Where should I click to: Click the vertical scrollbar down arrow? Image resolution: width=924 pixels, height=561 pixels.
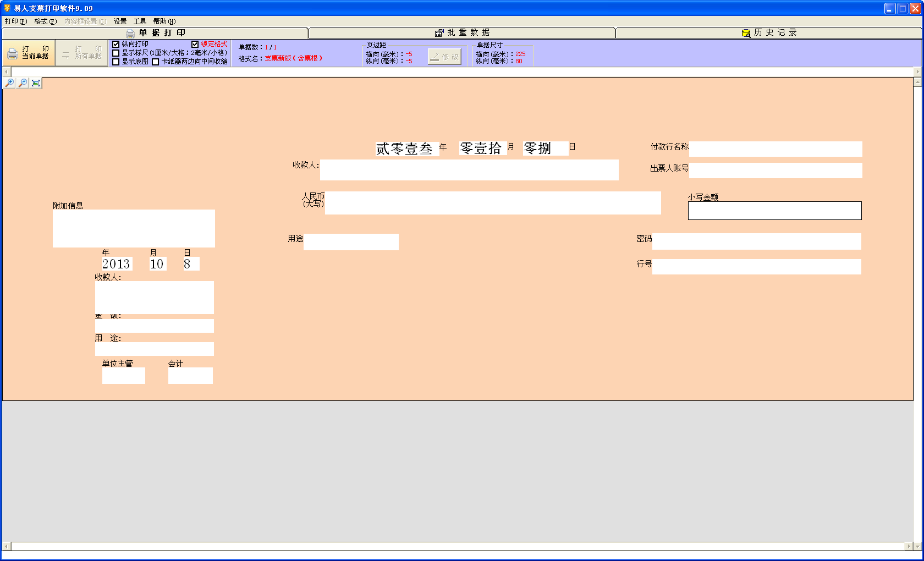pyautogui.click(x=917, y=546)
